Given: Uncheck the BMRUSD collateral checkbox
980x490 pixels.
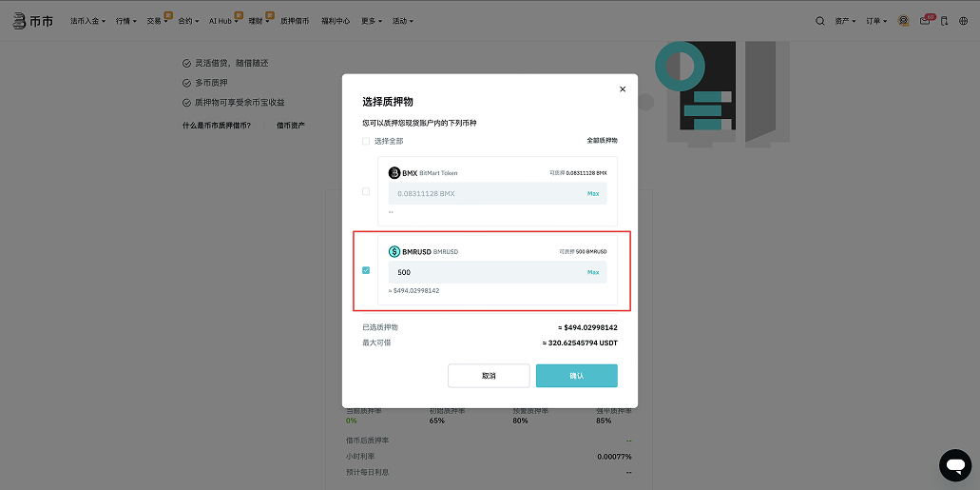Looking at the screenshot, I should pyautogui.click(x=366, y=270).
